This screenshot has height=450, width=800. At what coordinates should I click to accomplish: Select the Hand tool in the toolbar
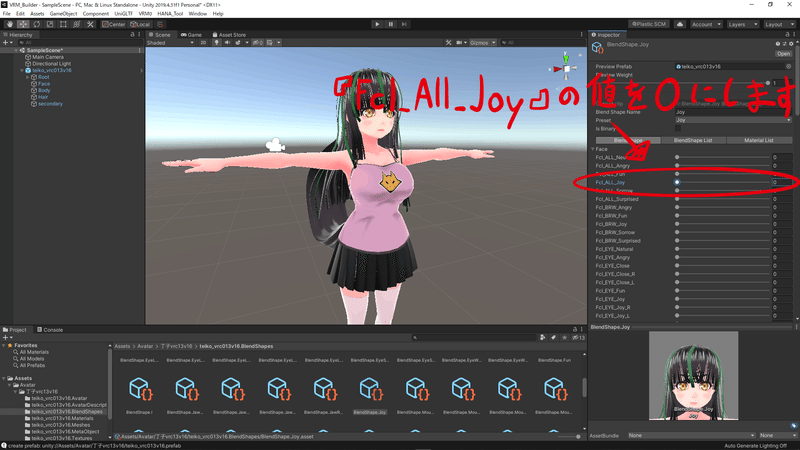10,24
